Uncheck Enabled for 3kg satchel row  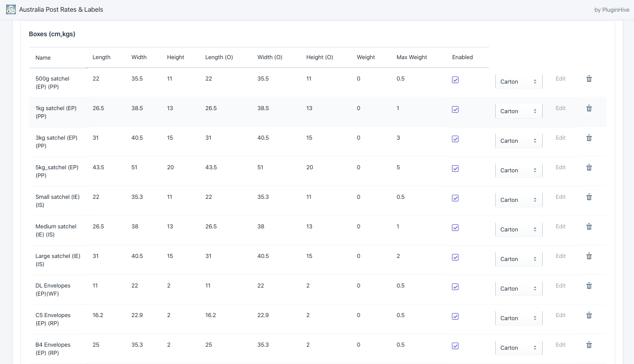(455, 139)
